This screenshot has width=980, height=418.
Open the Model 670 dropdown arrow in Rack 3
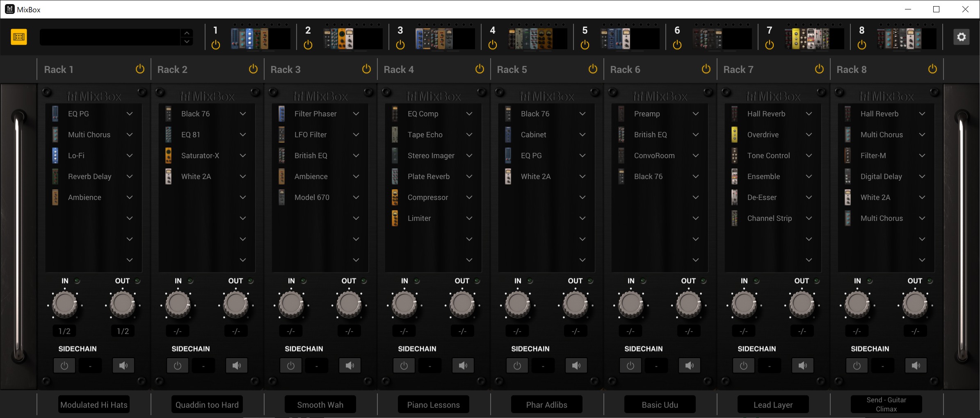click(x=356, y=197)
